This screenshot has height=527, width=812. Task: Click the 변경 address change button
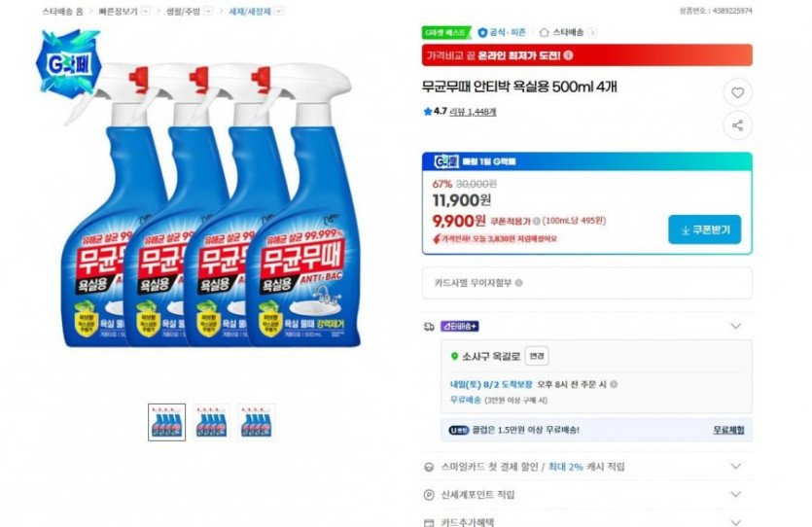click(x=537, y=356)
